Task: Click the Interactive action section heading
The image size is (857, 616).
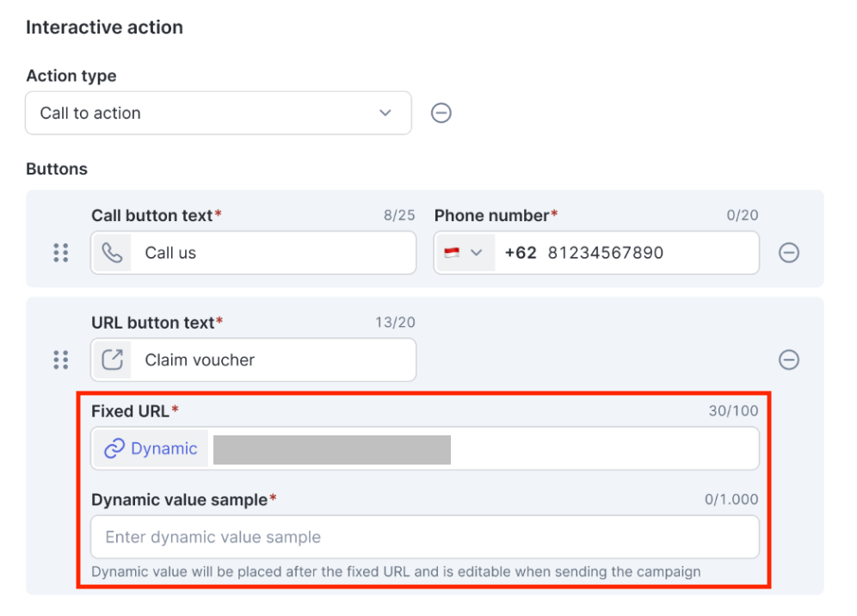Action: [x=104, y=28]
